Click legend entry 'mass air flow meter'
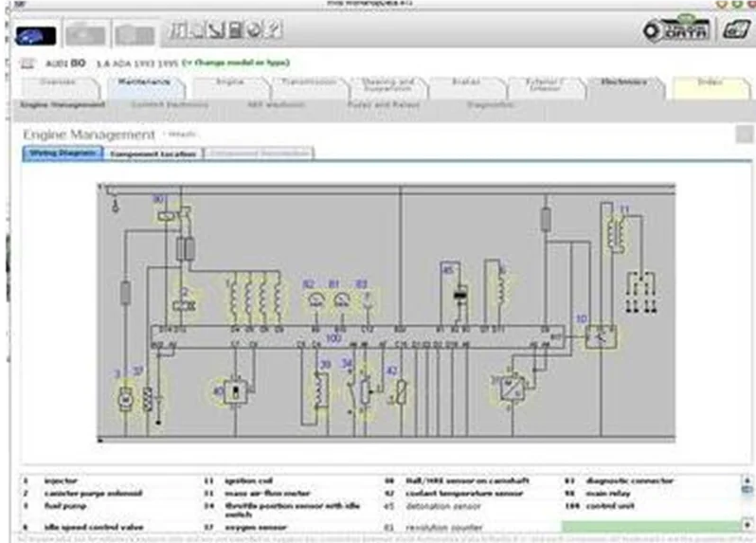This screenshot has height=543, width=756. (267, 494)
